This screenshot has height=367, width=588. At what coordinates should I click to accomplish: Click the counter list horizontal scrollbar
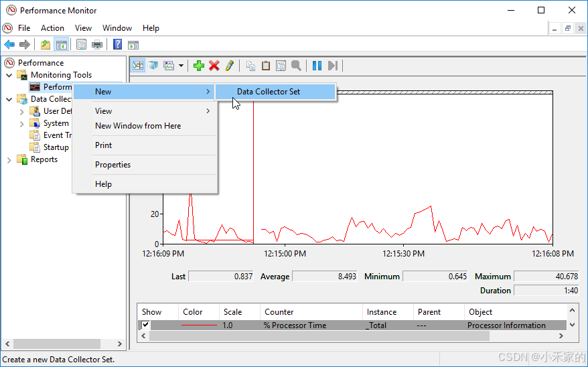(x=319, y=336)
